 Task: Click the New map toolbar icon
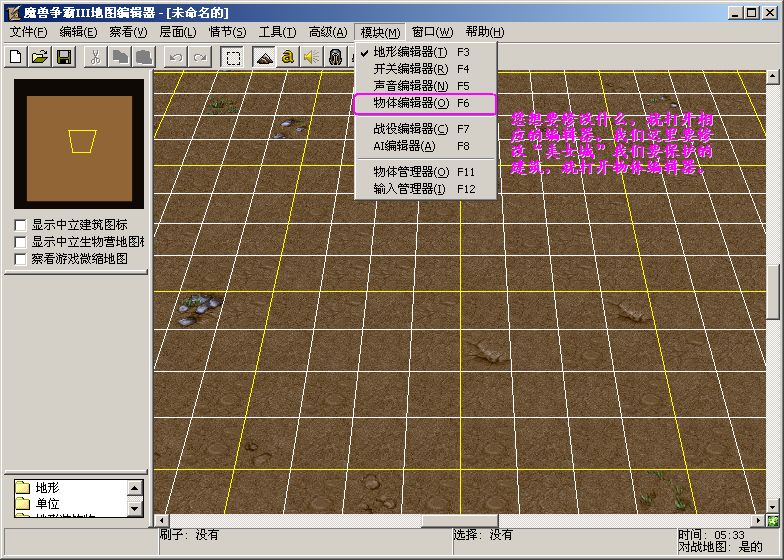[x=15, y=57]
